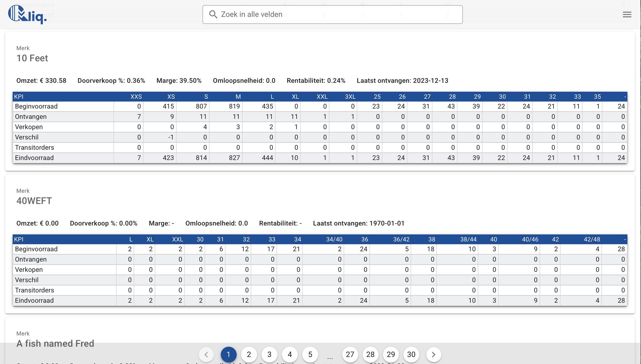Click the Kliq logo

coord(27,14)
